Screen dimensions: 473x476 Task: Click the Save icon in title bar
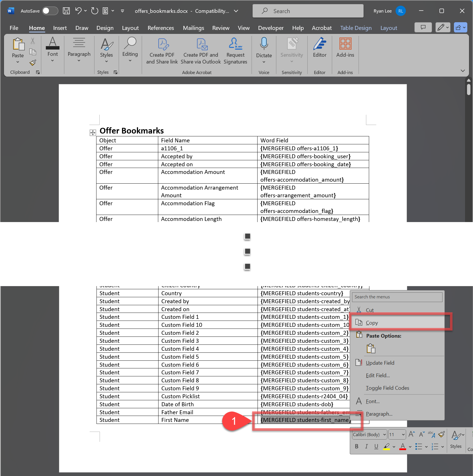pyautogui.click(x=66, y=11)
